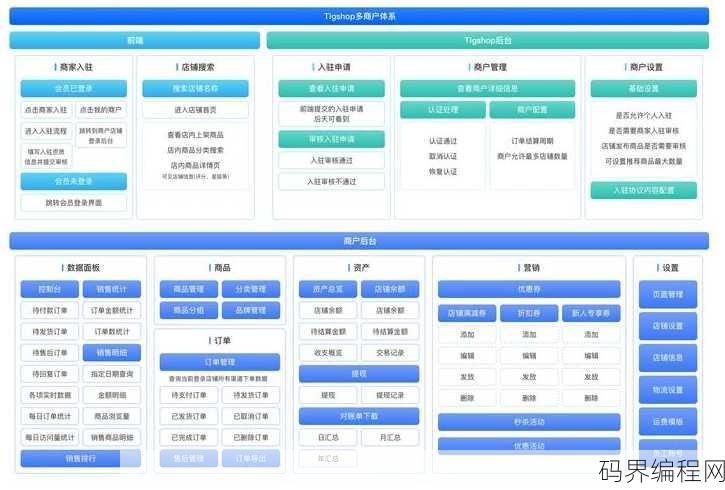Click the 入驻审核通过 box

point(331,160)
